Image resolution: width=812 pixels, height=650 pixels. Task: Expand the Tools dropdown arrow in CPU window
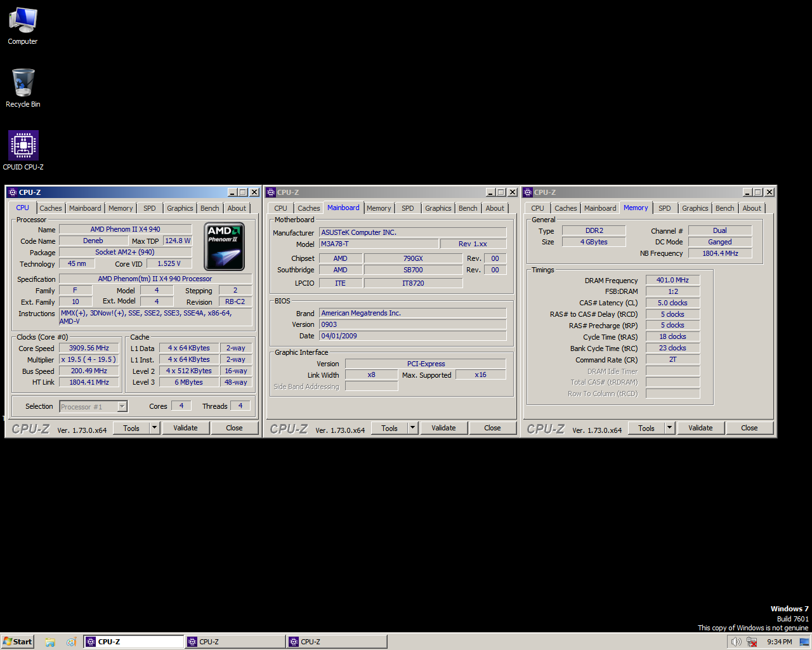point(154,428)
